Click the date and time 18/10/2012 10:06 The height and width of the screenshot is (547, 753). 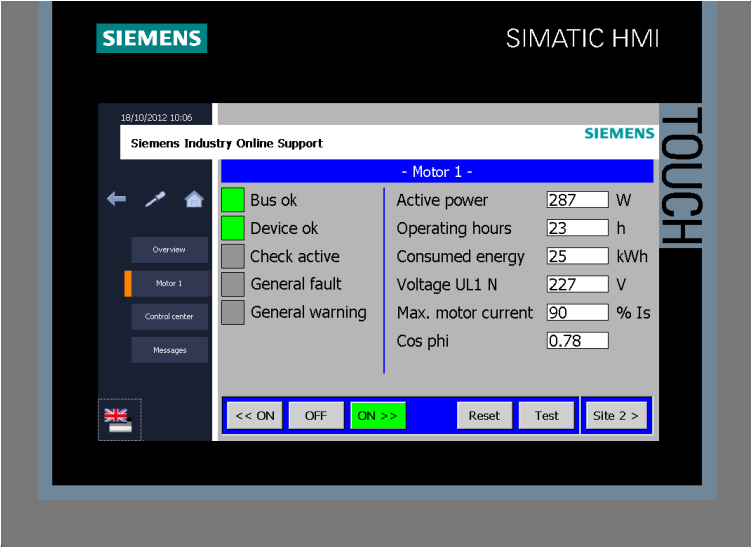point(157,117)
